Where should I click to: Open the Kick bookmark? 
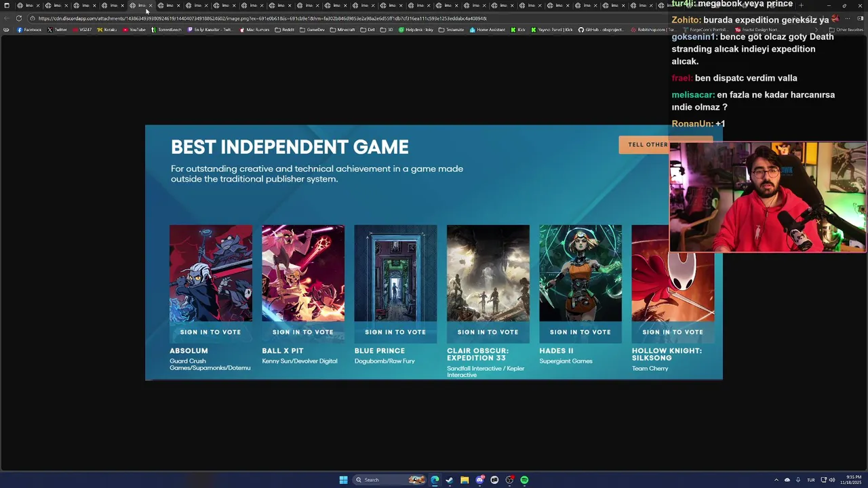point(518,30)
